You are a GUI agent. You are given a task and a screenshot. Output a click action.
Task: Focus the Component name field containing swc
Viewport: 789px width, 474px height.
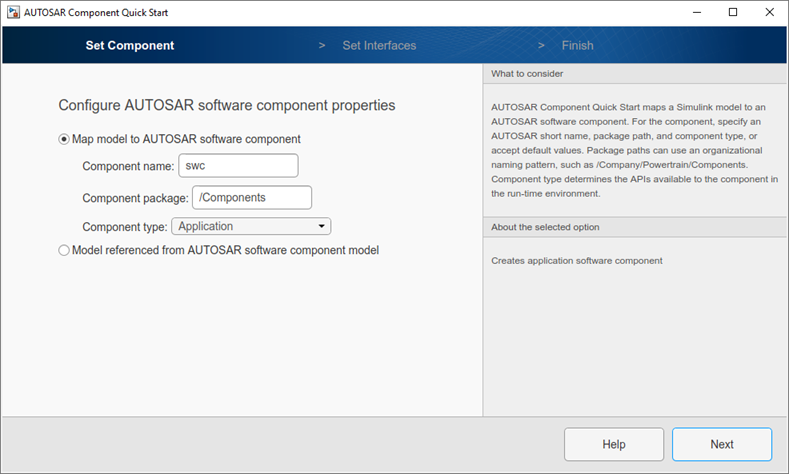pos(239,166)
